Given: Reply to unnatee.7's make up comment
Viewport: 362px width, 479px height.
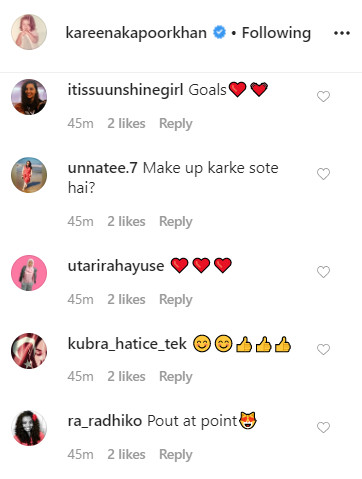Looking at the screenshot, I should click(x=176, y=222).
